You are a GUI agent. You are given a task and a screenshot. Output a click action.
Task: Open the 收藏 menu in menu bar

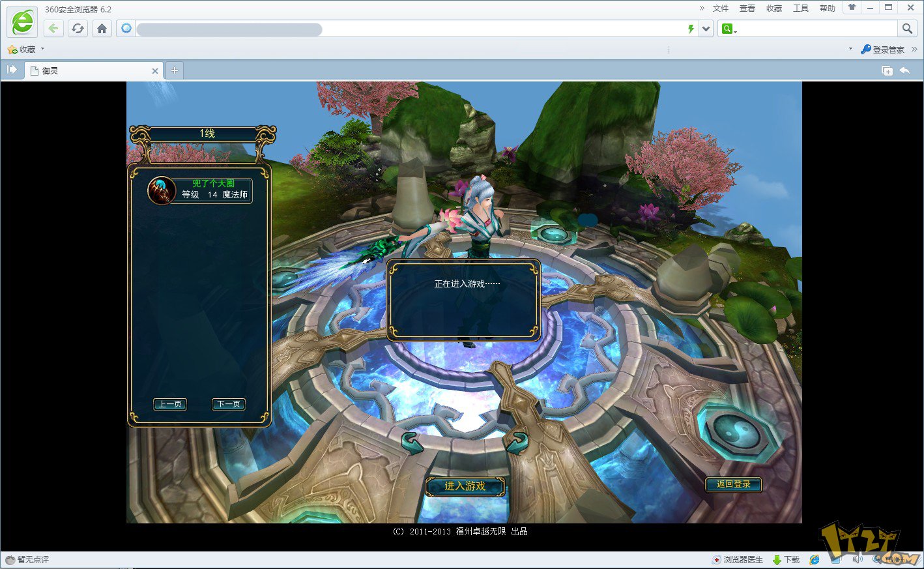773,8
